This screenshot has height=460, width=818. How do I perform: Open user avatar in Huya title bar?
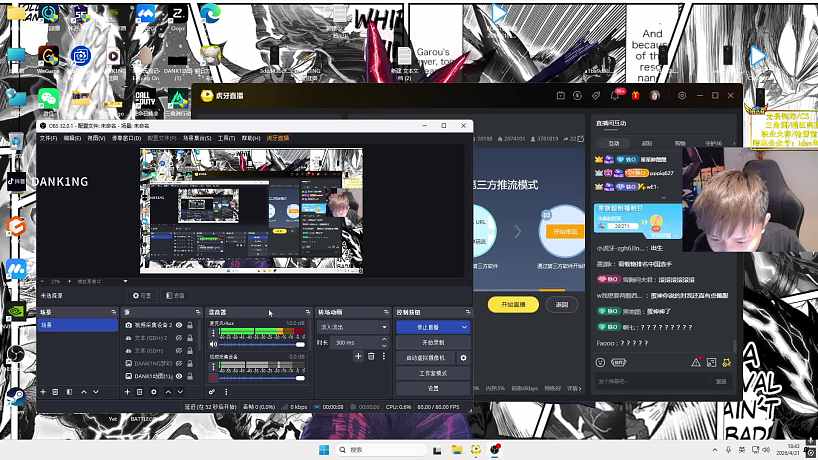point(655,96)
